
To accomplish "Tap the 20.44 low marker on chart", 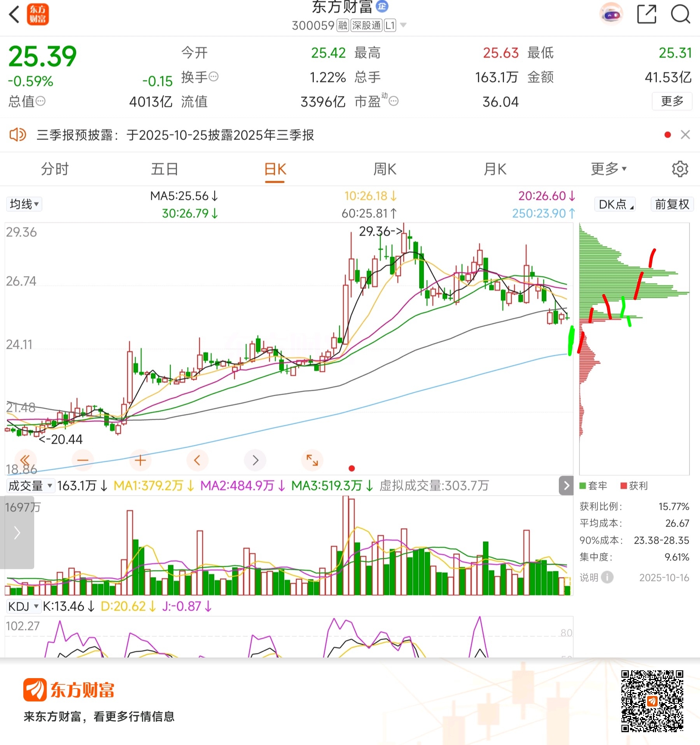I will point(61,439).
